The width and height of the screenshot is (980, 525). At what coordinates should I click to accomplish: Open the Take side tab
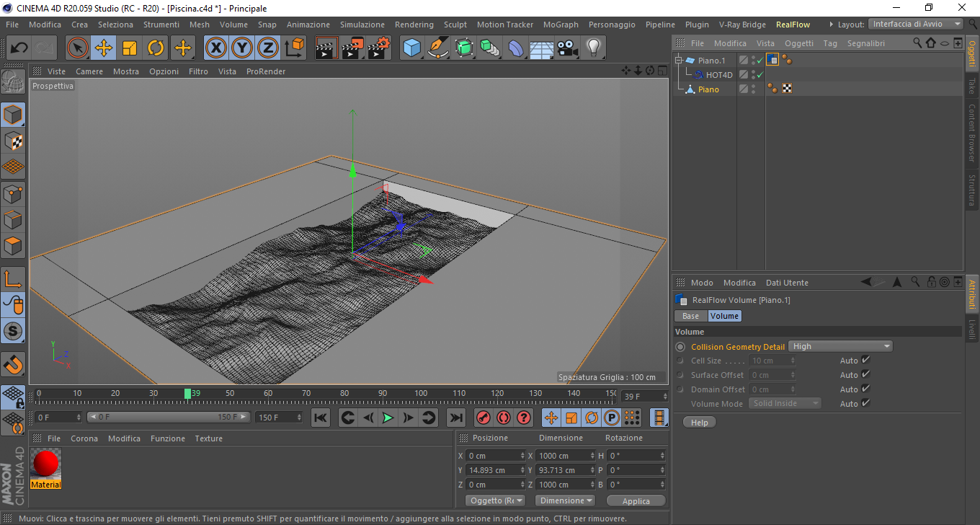pyautogui.click(x=971, y=87)
